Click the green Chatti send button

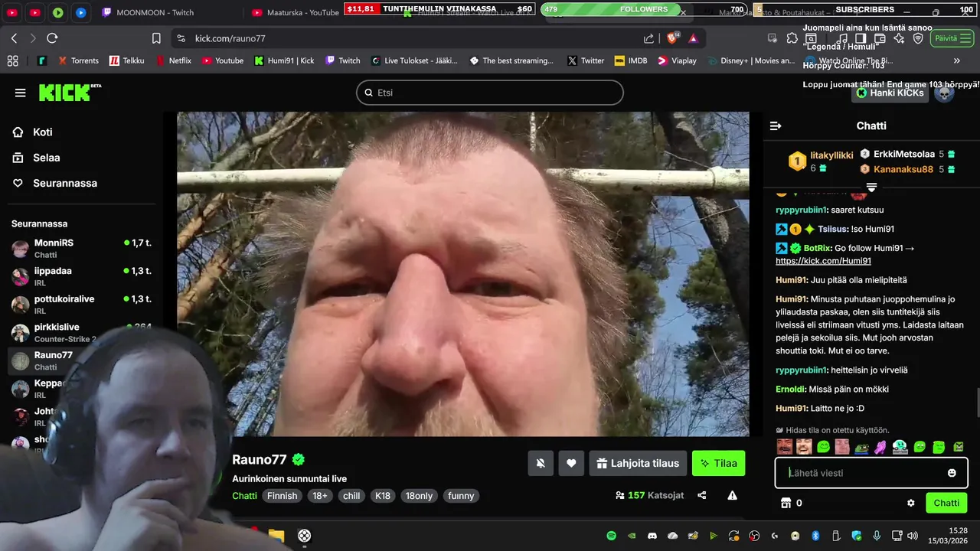click(x=946, y=503)
